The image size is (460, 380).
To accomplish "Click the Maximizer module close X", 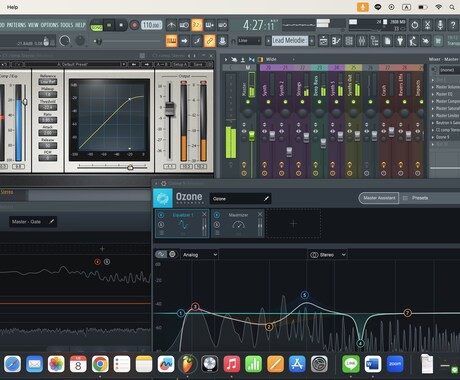I will pyautogui.click(x=260, y=214).
